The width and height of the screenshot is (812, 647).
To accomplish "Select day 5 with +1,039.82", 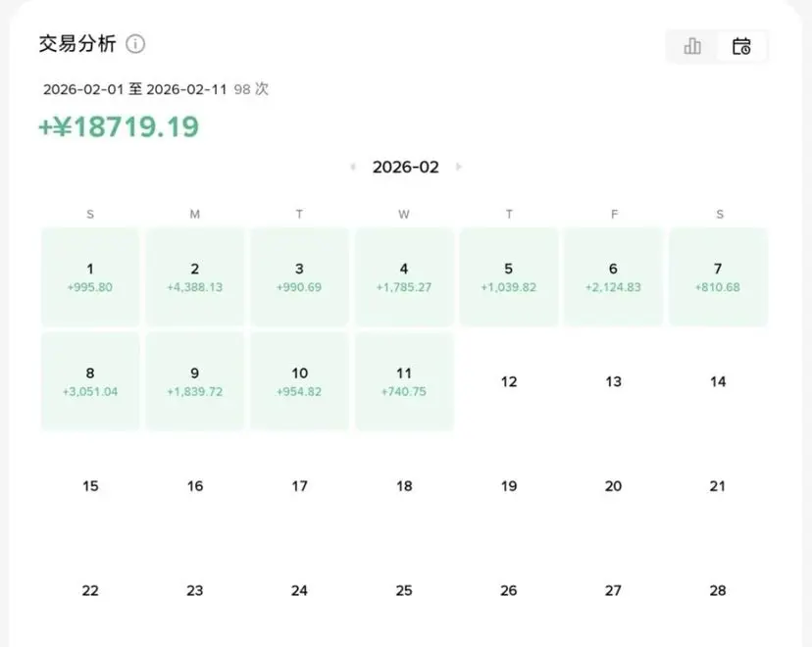I will coord(509,277).
